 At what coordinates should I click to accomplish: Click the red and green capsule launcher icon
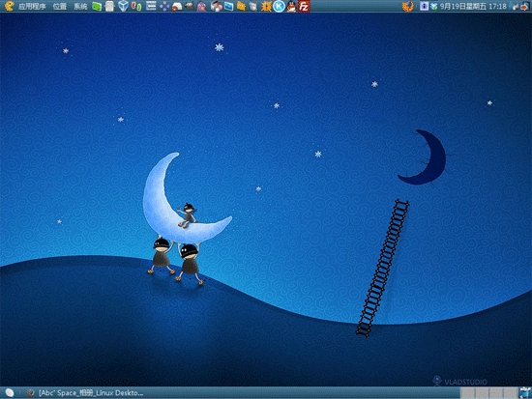point(136,6)
